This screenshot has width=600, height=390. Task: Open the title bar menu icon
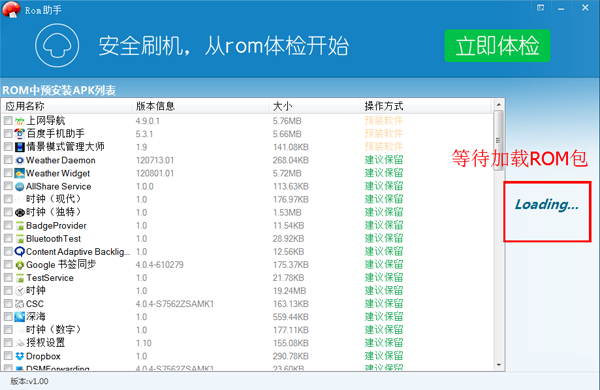pyautogui.click(x=540, y=8)
